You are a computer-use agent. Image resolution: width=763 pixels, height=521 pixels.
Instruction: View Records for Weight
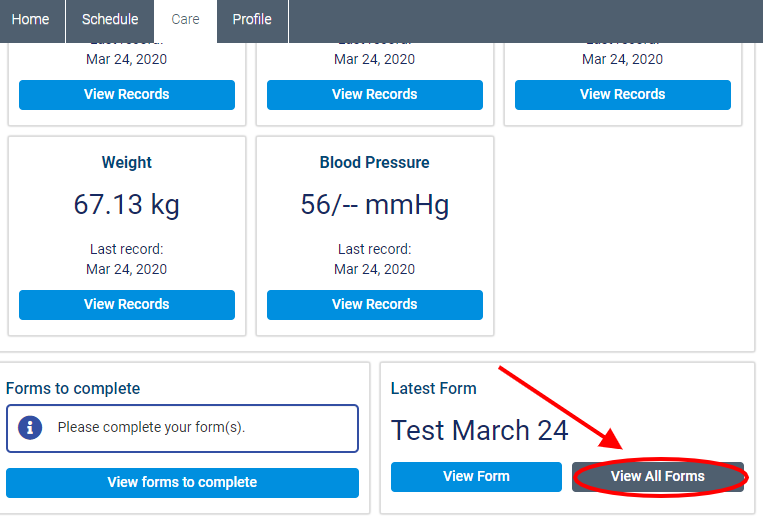pos(127,304)
